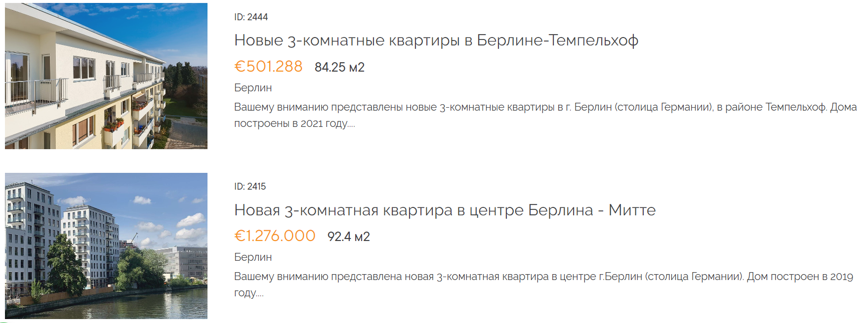Click the riverside photo of the Mitte apartment
The height and width of the screenshot is (323, 868).
click(106, 249)
